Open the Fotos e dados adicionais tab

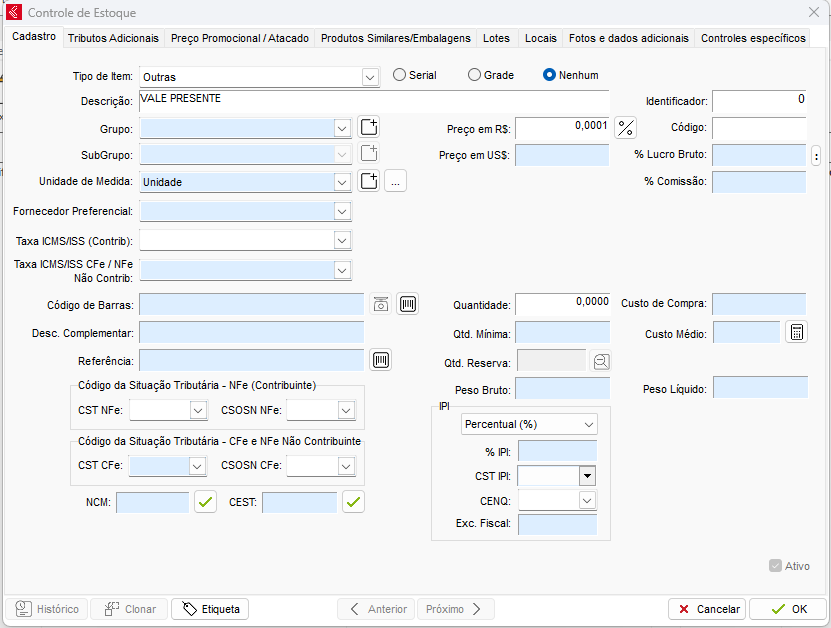pos(628,38)
